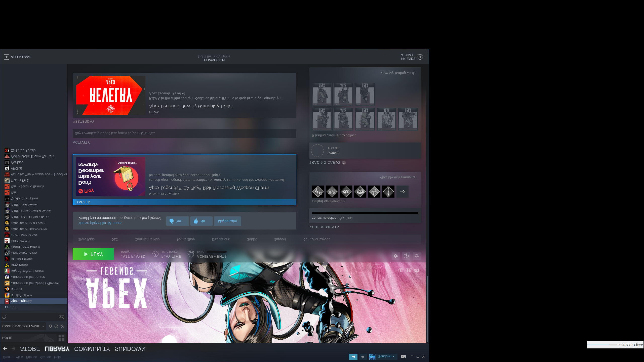Open the inbox envelope icon
Image resolution: width=644 pixels, height=362 pixels.
[x=363, y=357]
